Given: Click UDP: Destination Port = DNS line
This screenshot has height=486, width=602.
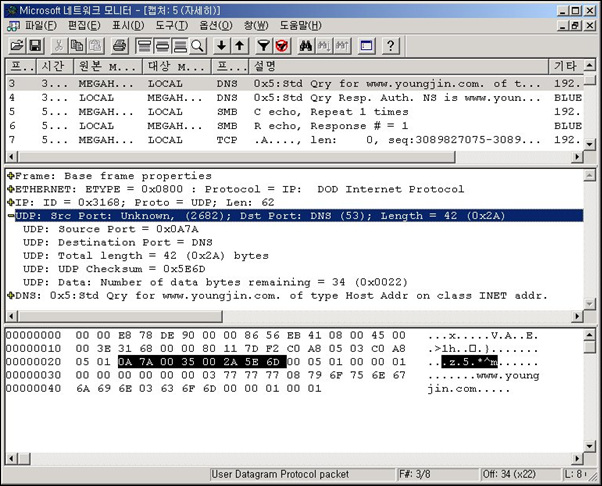Looking at the screenshot, I should point(117,243).
